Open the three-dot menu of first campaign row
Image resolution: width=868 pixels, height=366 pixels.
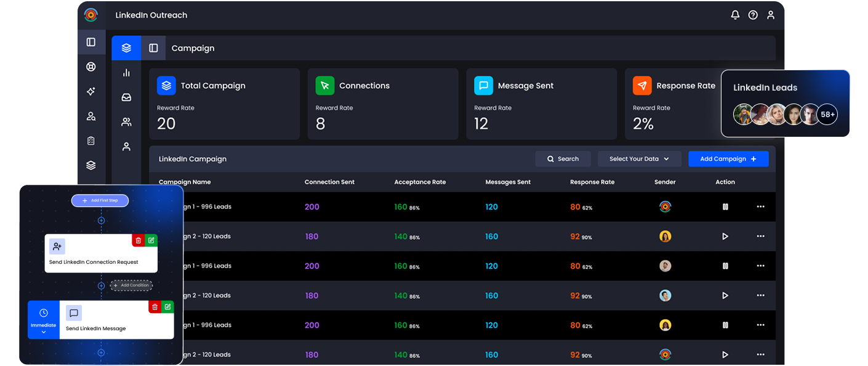tap(761, 207)
